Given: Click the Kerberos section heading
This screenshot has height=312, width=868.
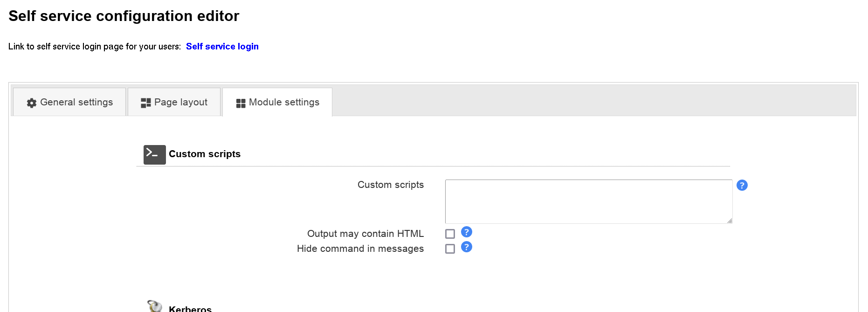Looking at the screenshot, I should (190, 309).
